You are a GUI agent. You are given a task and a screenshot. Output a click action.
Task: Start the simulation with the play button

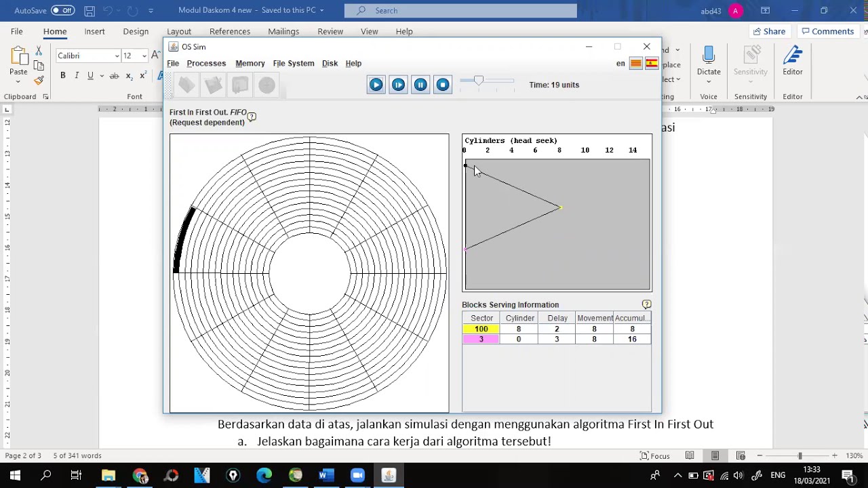pos(376,85)
